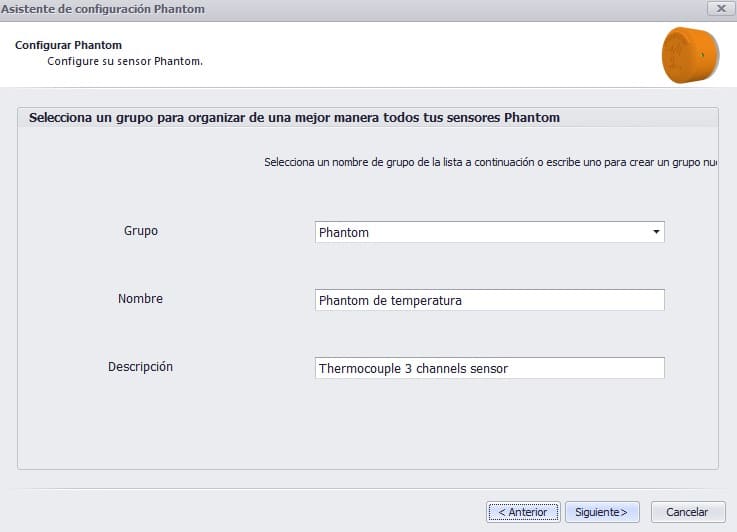Click the 'Selecciona un grupo' panel heading
Viewport: 737px width, 532px height.
pos(294,117)
